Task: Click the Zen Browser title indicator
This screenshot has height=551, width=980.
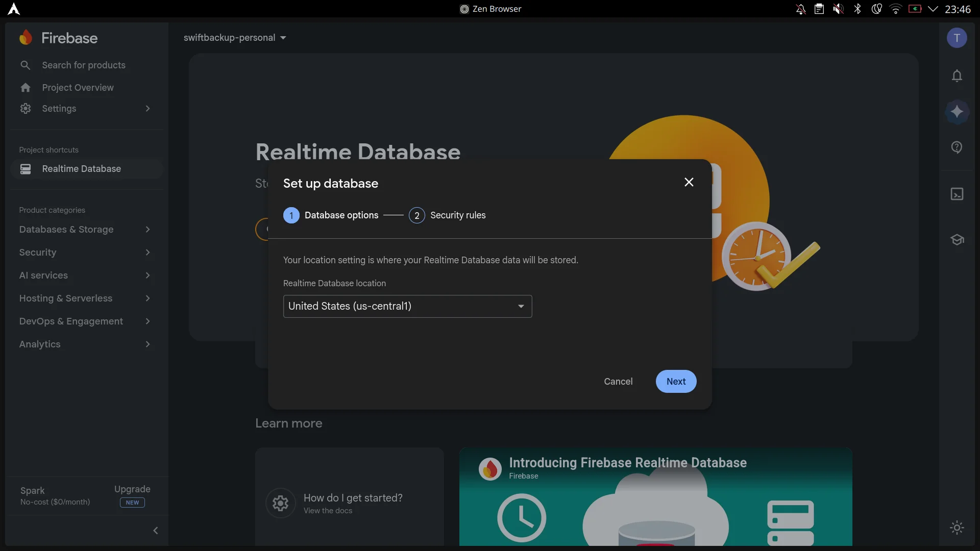Action: (491, 9)
